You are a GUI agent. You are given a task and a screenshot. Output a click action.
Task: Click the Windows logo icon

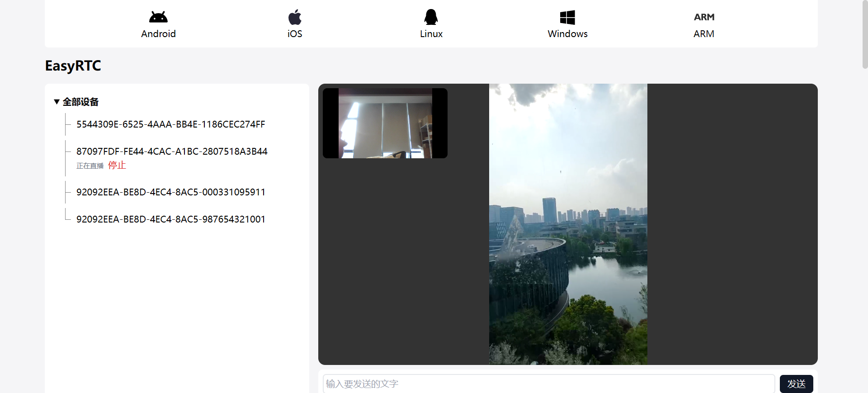pos(567,17)
